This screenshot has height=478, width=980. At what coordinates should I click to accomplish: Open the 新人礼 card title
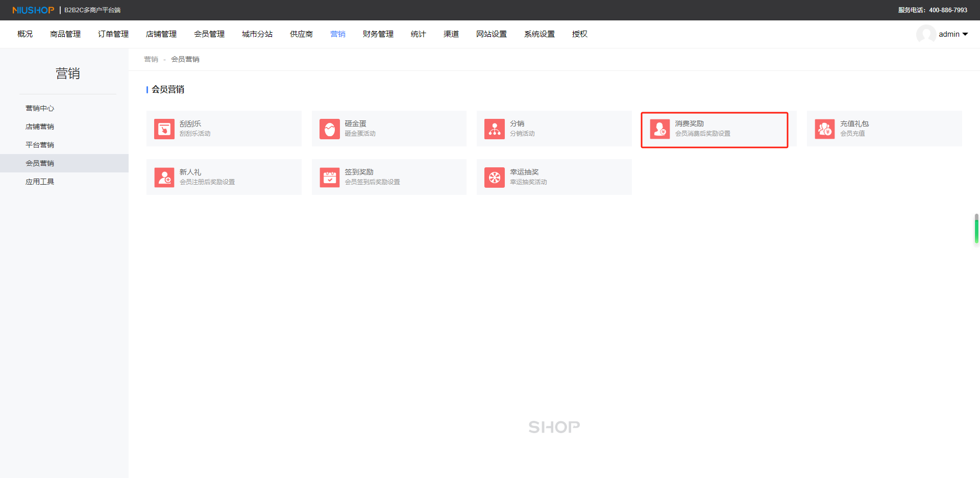coord(190,172)
